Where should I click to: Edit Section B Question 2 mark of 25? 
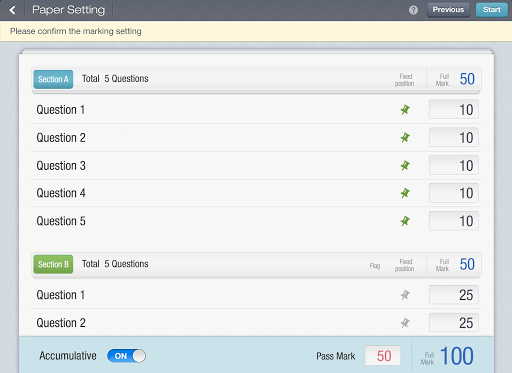pyautogui.click(x=454, y=323)
